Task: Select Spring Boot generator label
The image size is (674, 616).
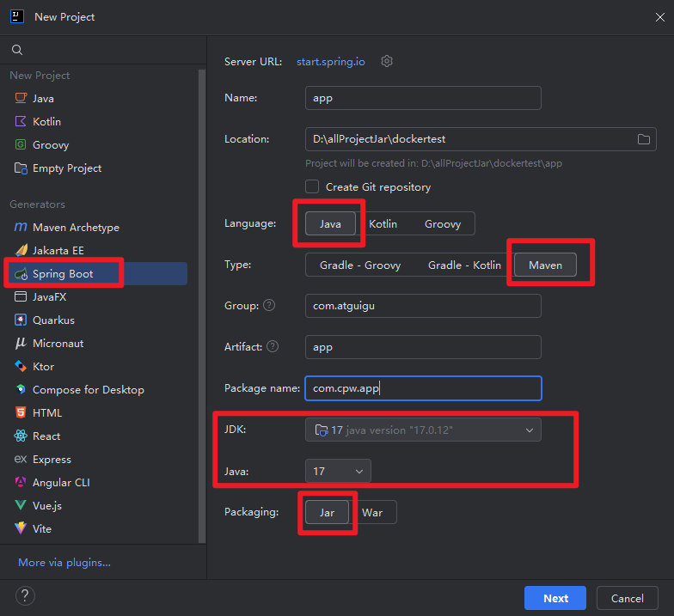Action: click(63, 273)
